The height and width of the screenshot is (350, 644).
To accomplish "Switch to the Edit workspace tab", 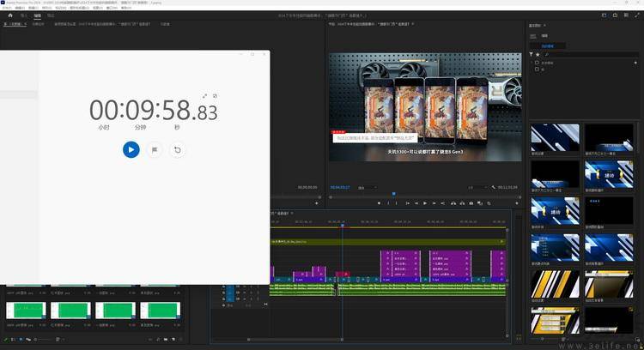I will (38, 15).
